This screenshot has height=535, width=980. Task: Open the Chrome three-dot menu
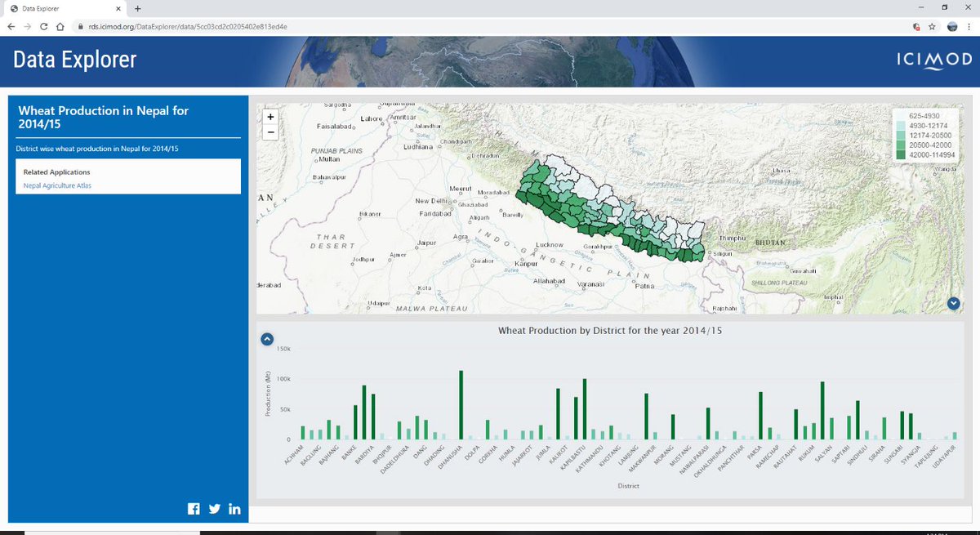tap(970, 26)
